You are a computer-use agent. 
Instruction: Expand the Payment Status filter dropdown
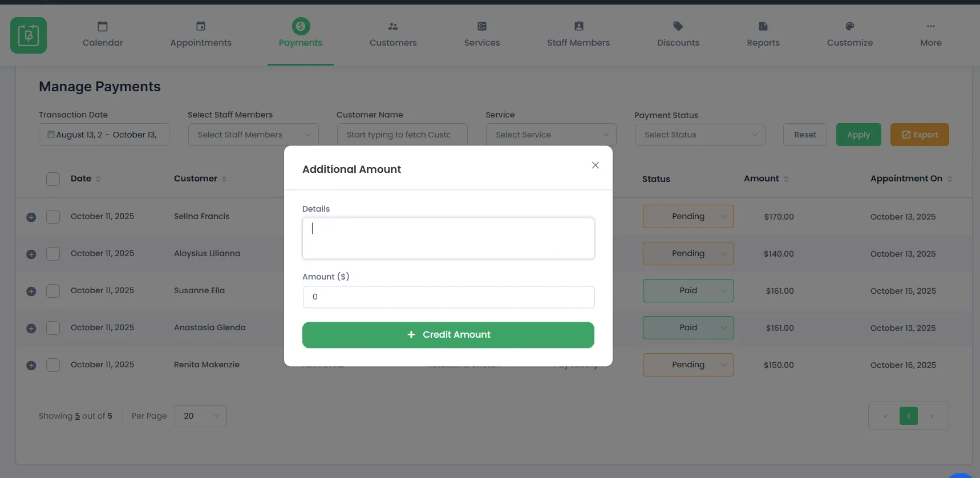coord(699,135)
